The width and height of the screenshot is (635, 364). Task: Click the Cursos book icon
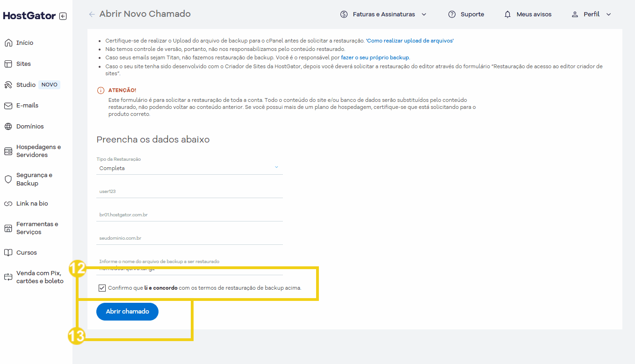(x=8, y=253)
